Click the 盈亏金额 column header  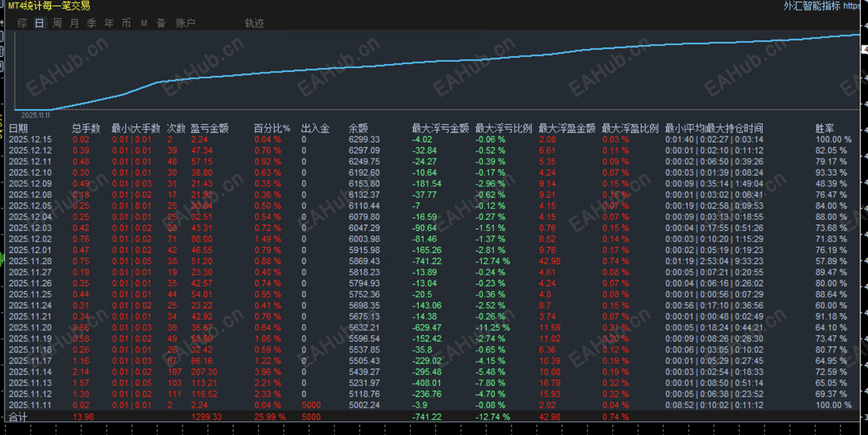(x=209, y=129)
